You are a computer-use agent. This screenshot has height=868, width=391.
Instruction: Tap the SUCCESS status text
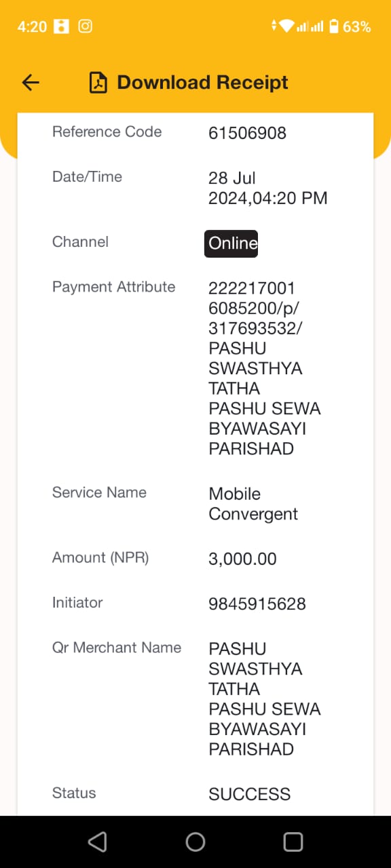[250, 794]
